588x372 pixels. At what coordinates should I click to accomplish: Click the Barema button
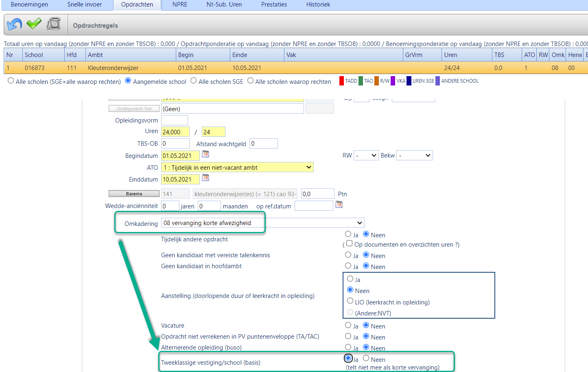point(134,194)
